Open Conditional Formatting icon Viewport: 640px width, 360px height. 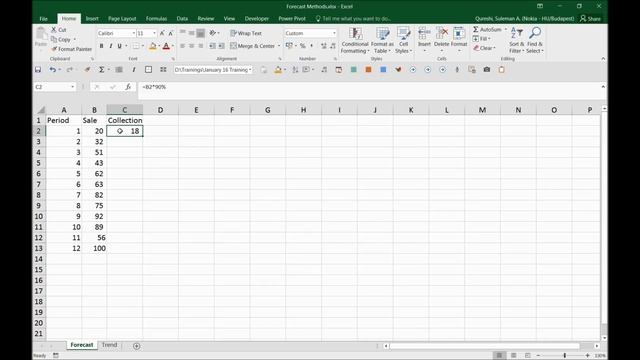pos(355,33)
